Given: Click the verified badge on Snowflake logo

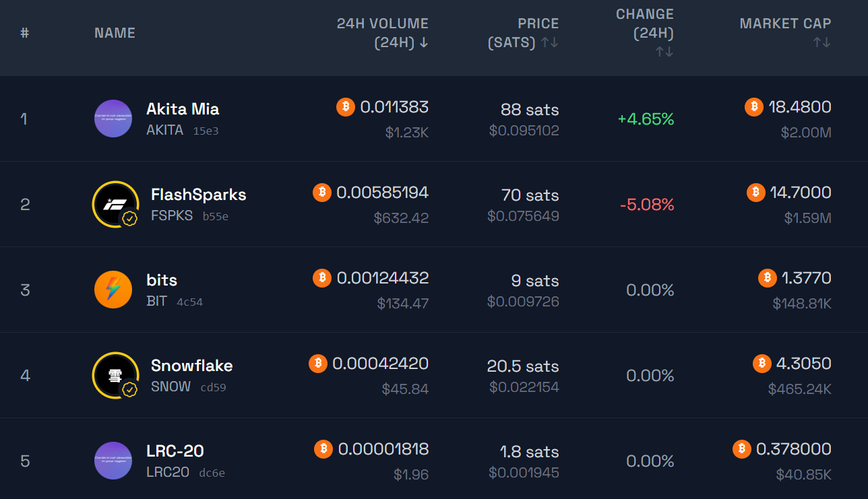Looking at the screenshot, I should [129, 389].
